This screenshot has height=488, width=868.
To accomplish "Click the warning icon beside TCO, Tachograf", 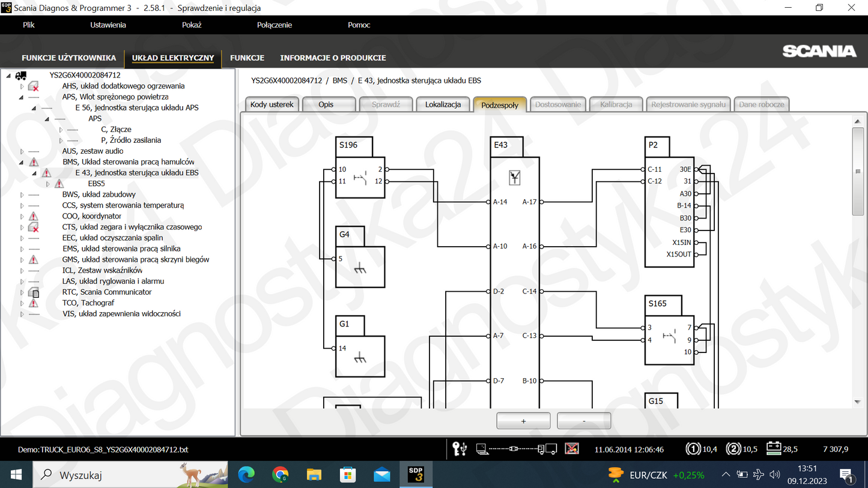I will coord(34,303).
